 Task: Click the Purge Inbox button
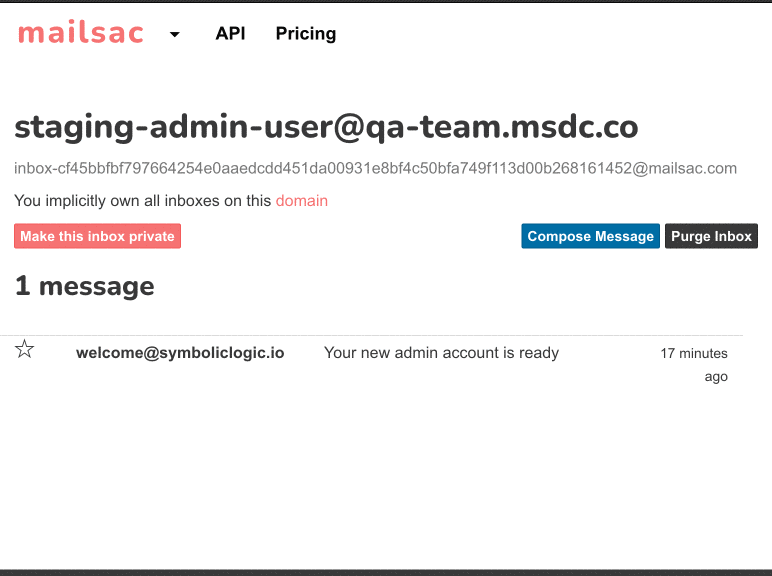(711, 236)
